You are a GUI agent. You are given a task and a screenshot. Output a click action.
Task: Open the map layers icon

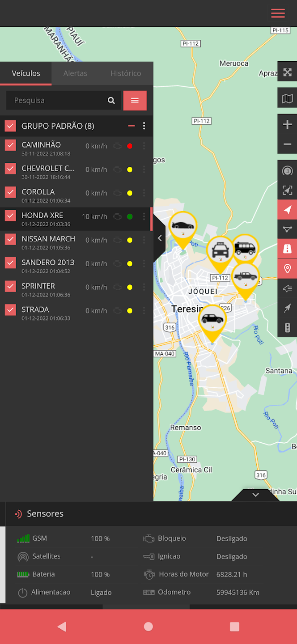point(287,98)
